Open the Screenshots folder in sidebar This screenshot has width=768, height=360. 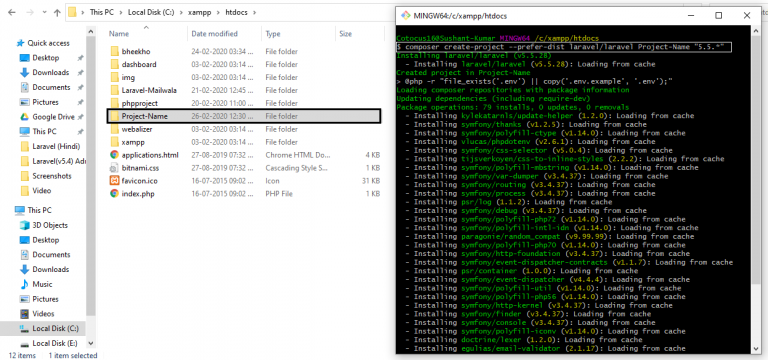coord(52,176)
